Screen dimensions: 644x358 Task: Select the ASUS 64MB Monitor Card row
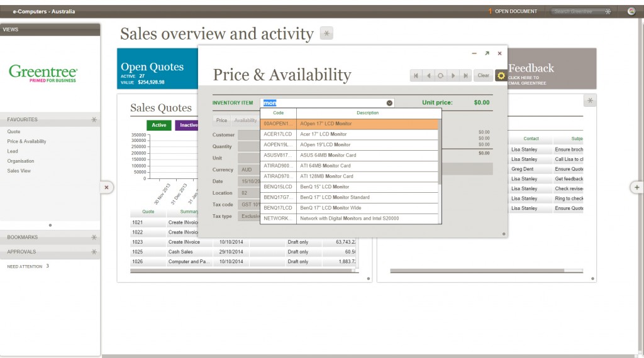350,155
